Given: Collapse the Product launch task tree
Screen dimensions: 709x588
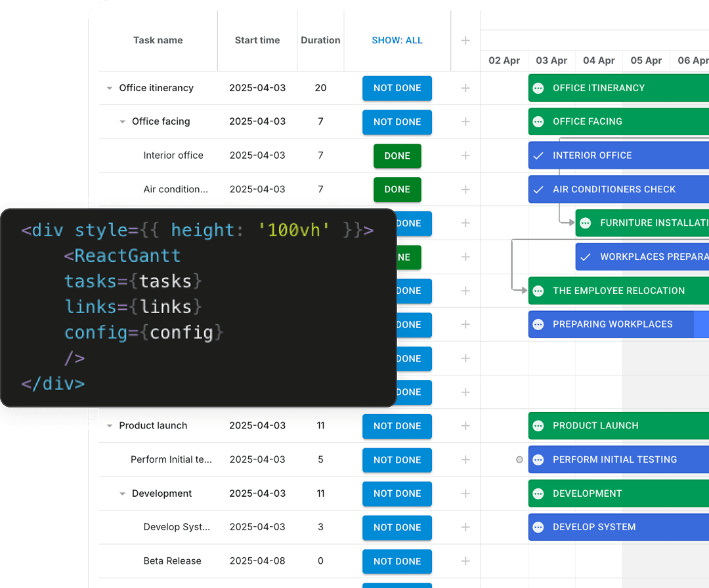Looking at the screenshot, I should click(x=110, y=426).
